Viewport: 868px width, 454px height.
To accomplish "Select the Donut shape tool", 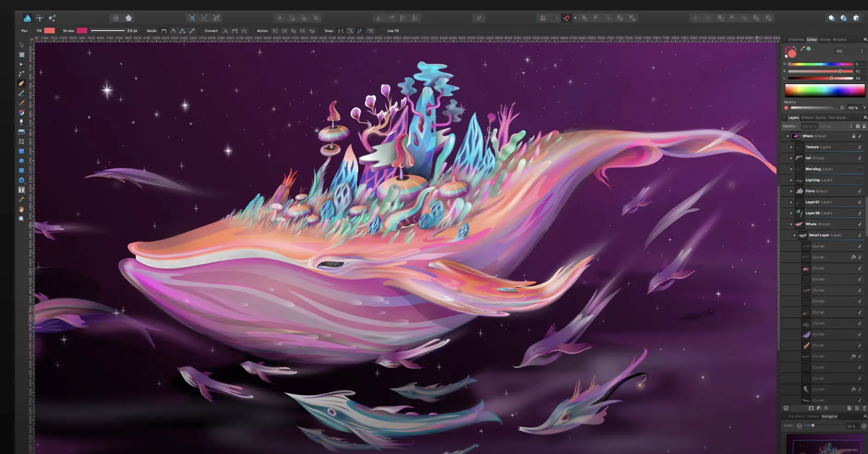I will click(21, 180).
